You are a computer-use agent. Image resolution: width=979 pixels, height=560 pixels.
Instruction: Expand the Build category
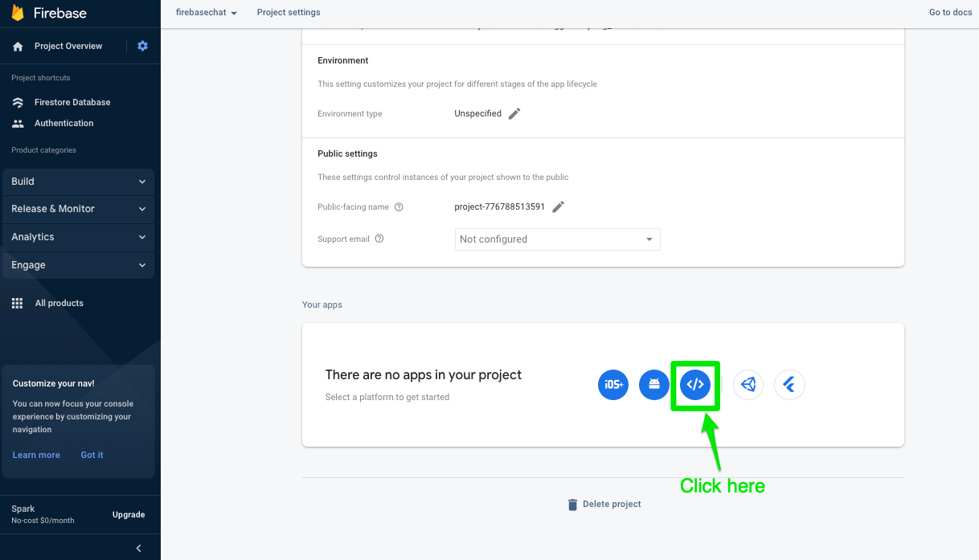tap(78, 182)
